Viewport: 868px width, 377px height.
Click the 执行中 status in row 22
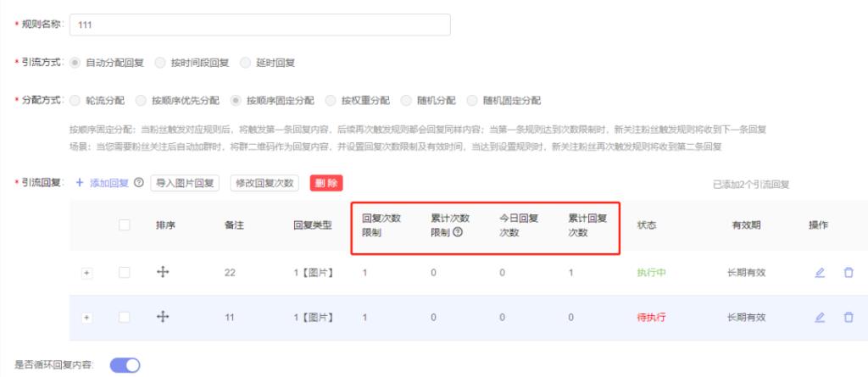(x=652, y=273)
